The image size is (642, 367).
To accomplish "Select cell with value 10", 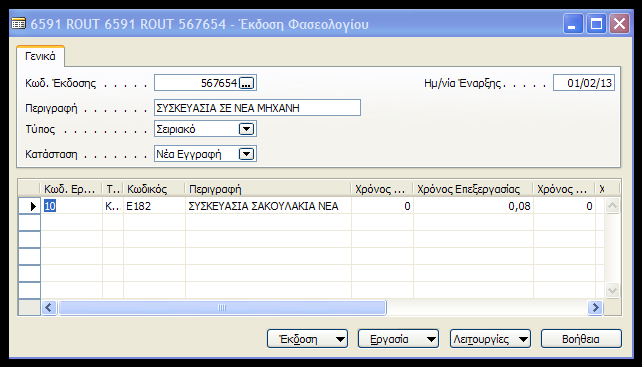I will click(71, 206).
